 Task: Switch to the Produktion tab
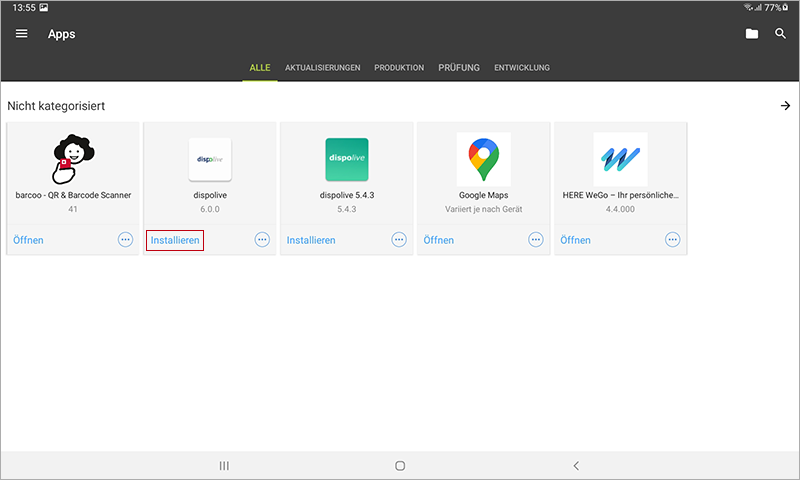pos(399,68)
